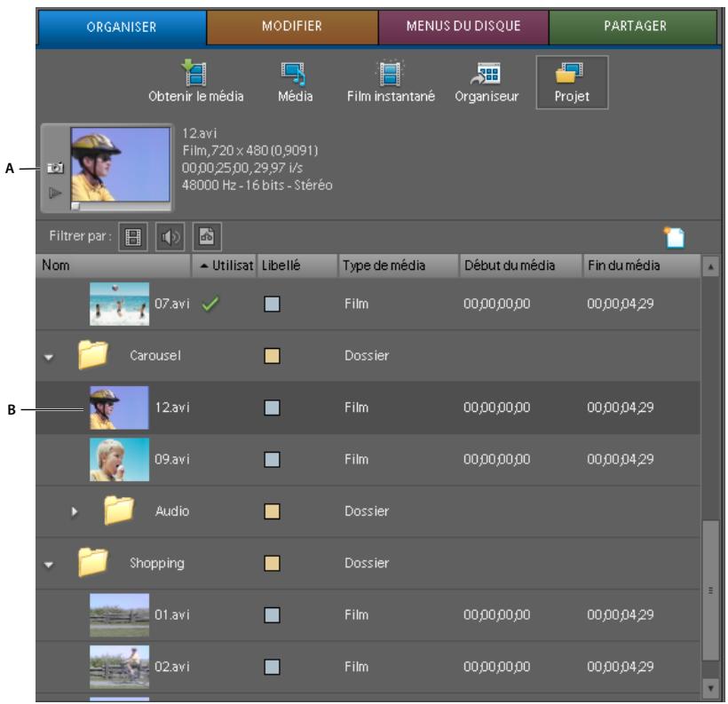The image size is (728, 704).
Task: Play the 12.avi preview clip
Action: pos(55,193)
